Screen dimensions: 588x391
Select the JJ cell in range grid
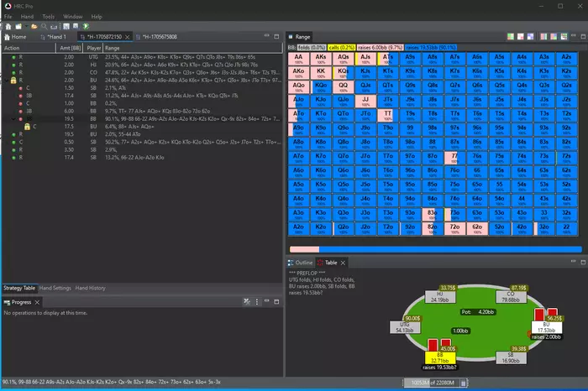click(365, 102)
